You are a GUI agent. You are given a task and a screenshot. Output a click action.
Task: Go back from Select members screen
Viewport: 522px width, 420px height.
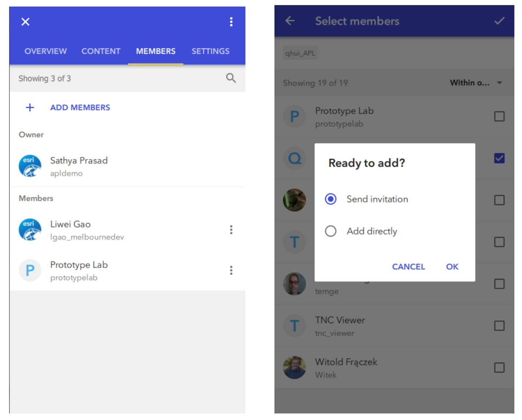pyautogui.click(x=290, y=21)
